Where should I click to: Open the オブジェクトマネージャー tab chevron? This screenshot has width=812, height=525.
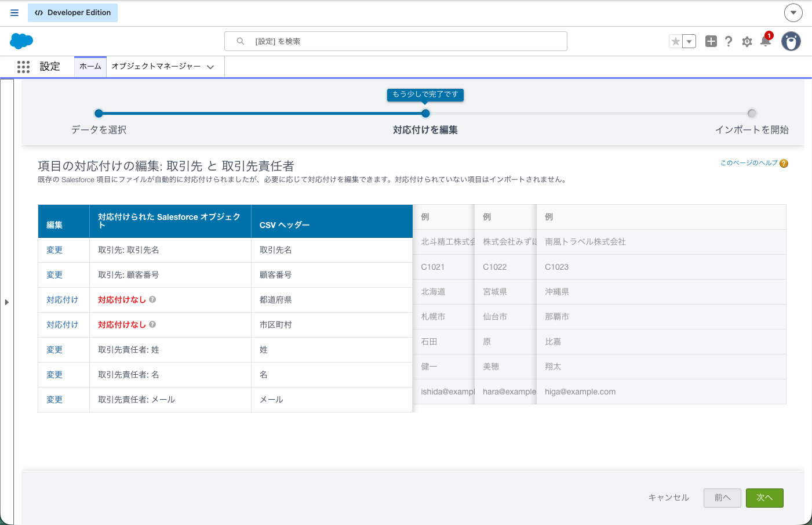(x=210, y=67)
